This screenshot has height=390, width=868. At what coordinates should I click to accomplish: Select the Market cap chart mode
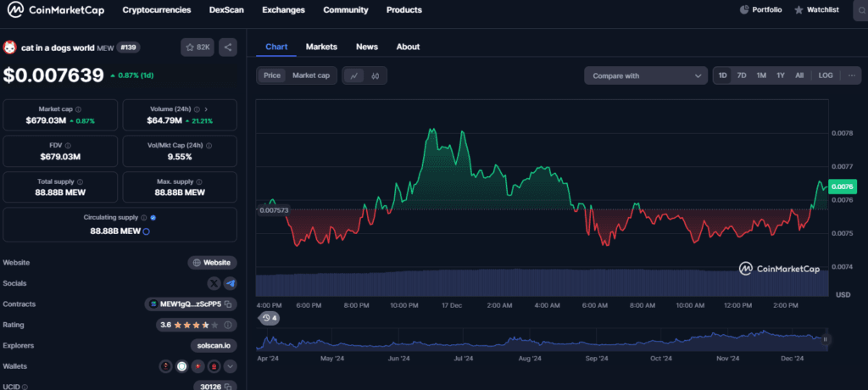[311, 76]
